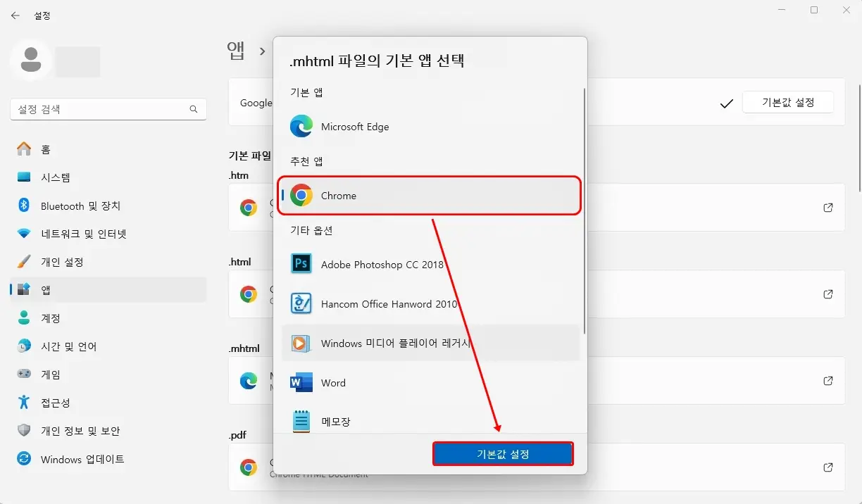Click the Chrome icon in the .pdf row
The width and height of the screenshot is (862, 504).
[x=249, y=467]
